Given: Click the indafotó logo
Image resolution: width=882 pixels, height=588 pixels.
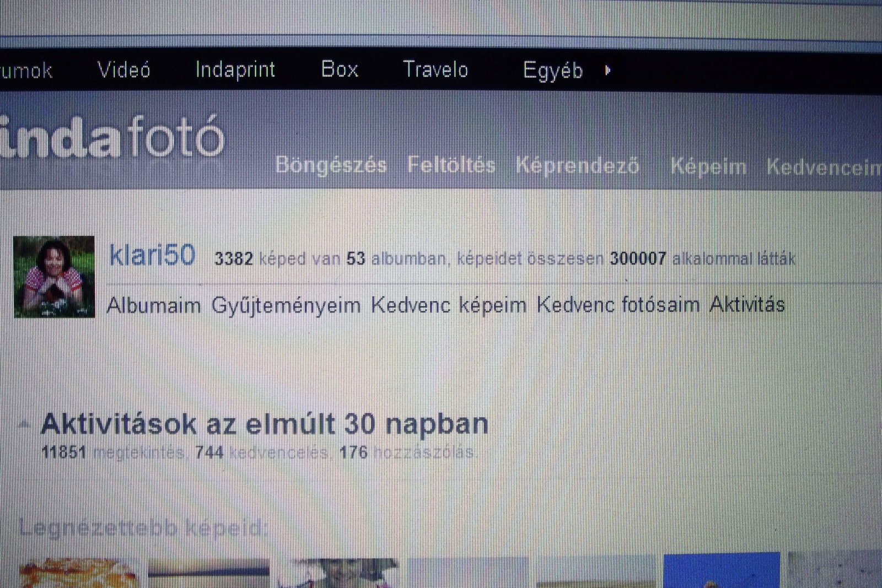Looking at the screenshot, I should (112, 137).
